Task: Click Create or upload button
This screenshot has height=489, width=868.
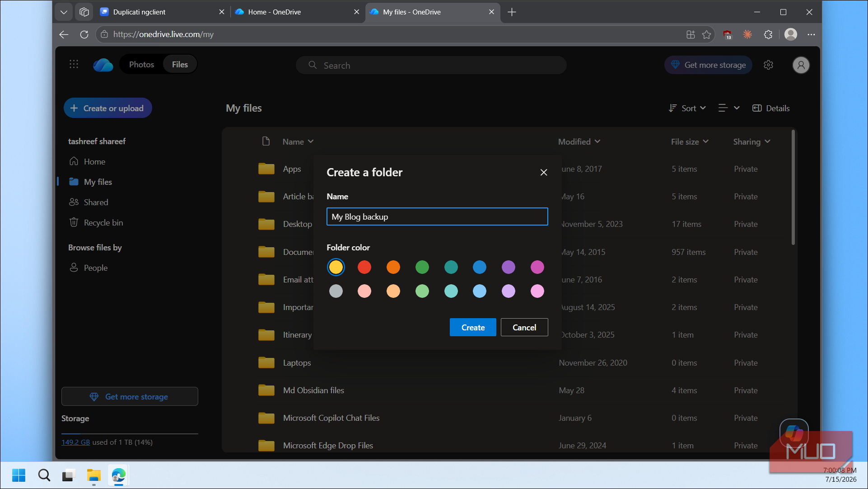Action: coord(107,108)
